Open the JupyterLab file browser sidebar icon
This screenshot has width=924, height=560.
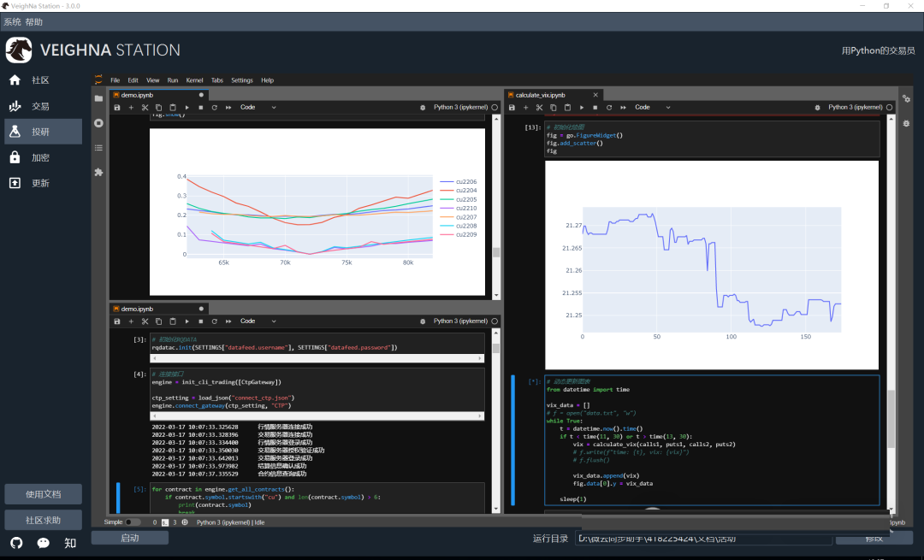click(x=98, y=98)
